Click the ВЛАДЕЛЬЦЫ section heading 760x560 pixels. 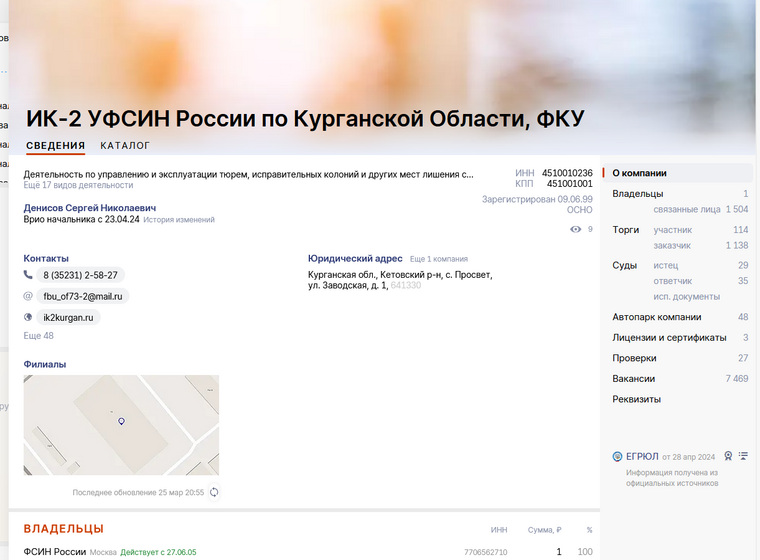[x=63, y=528]
